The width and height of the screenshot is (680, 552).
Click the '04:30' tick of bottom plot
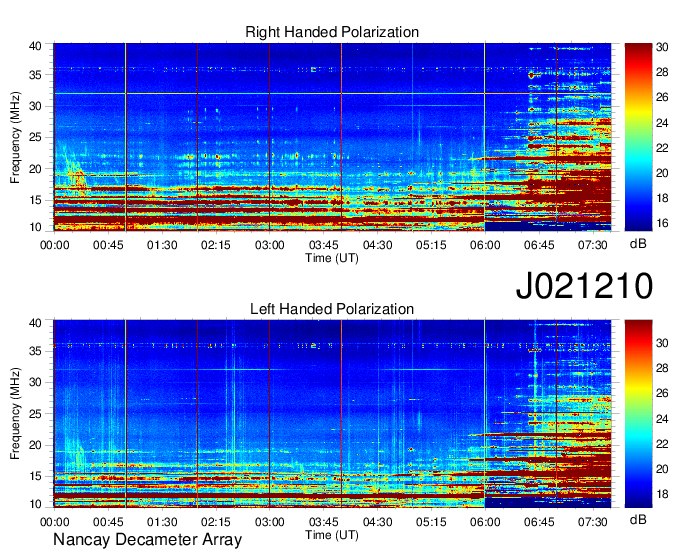377,522
